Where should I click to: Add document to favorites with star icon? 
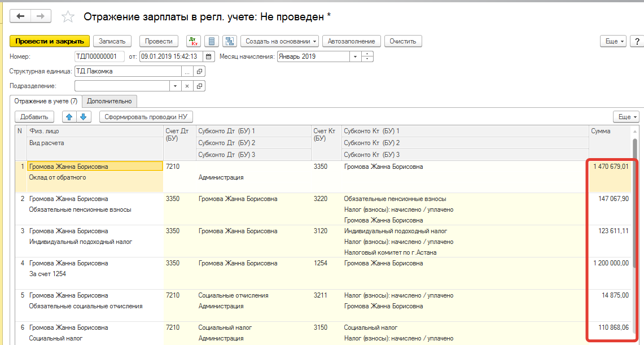tap(68, 16)
